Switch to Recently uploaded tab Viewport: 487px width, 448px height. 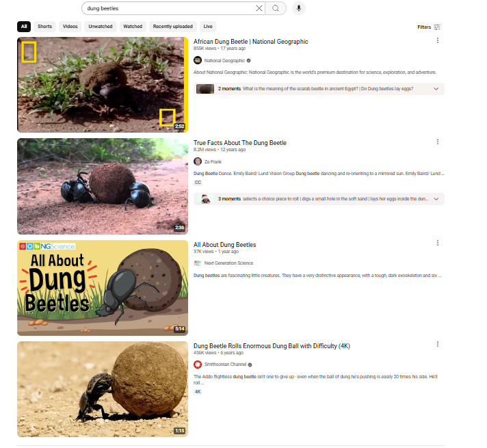(x=172, y=27)
